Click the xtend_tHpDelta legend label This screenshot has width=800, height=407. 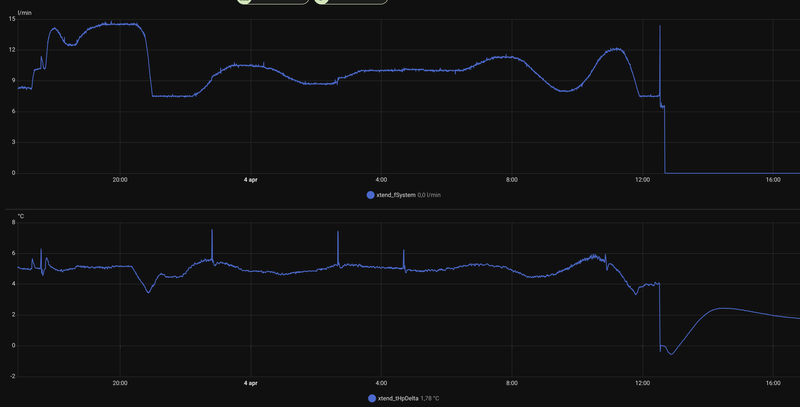pyautogui.click(x=398, y=398)
